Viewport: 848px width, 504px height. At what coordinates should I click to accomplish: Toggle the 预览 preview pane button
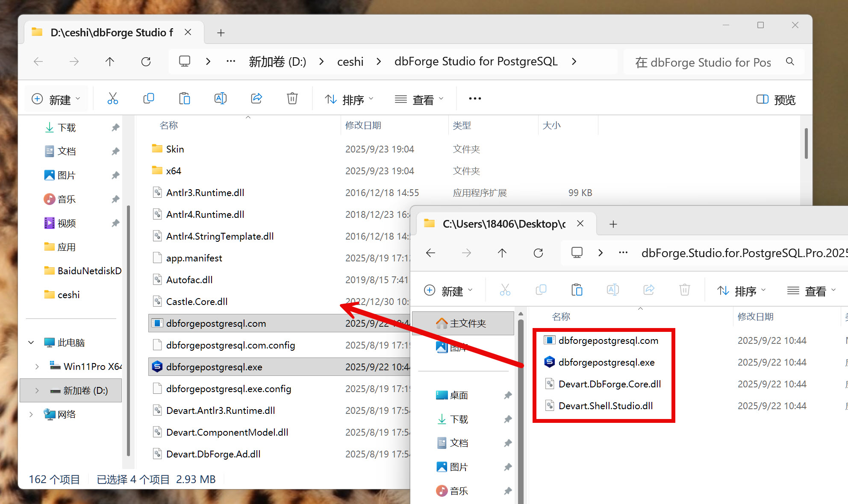(776, 100)
